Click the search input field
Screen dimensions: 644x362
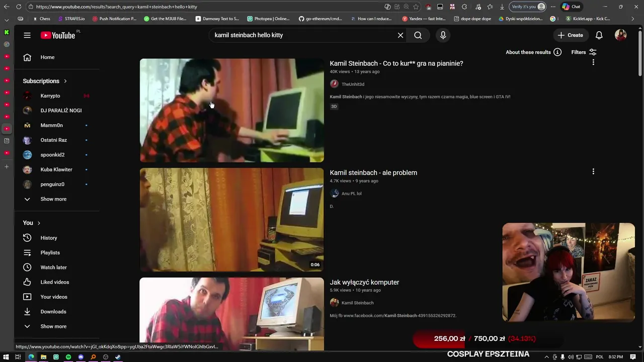tap(302, 35)
